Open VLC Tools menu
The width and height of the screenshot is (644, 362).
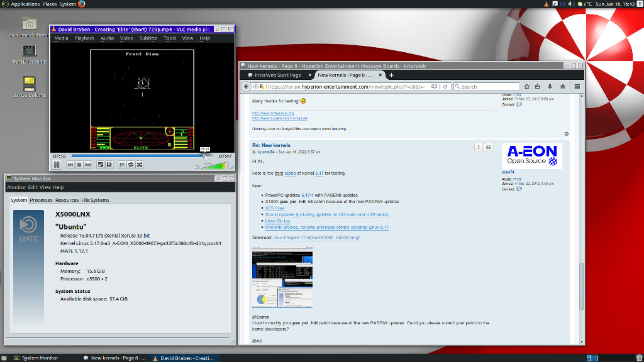pos(170,38)
